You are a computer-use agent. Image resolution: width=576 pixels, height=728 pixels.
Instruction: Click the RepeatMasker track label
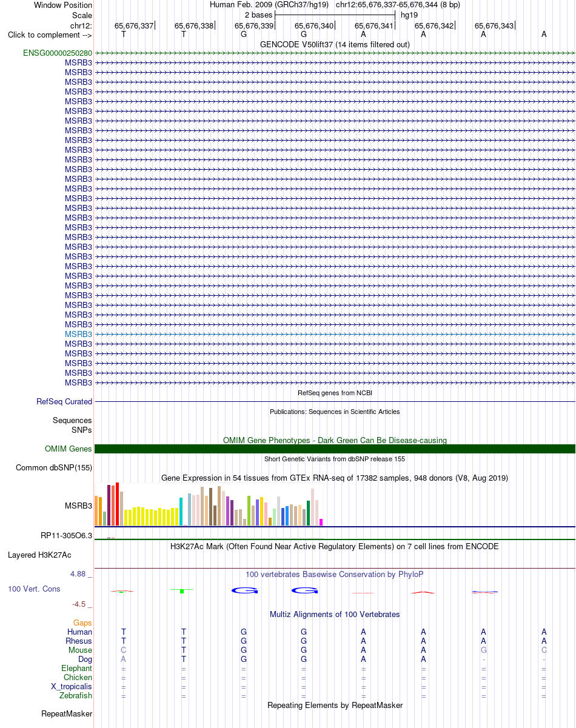tap(67, 713)
